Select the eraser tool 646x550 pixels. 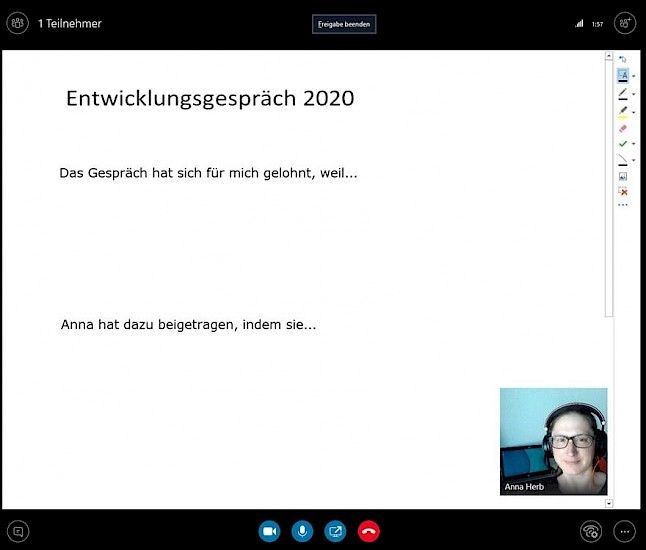[x=623, y=129]
